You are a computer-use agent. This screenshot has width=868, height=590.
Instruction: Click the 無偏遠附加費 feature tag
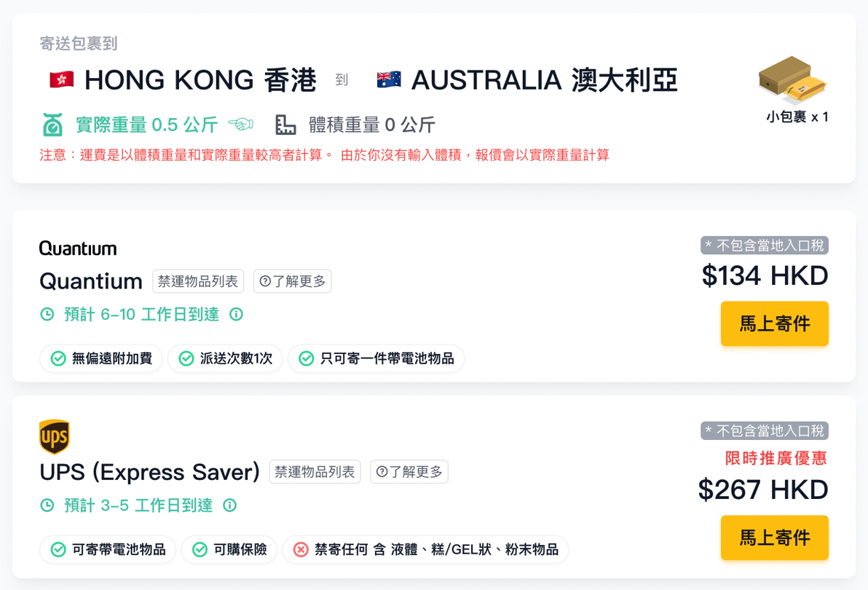coord(101,358)
